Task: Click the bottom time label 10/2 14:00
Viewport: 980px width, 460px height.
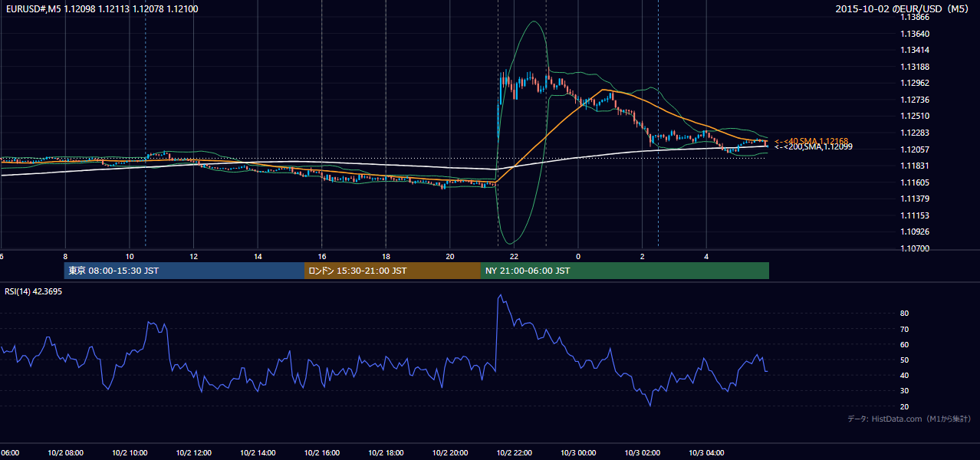Action: pos(258,452)
